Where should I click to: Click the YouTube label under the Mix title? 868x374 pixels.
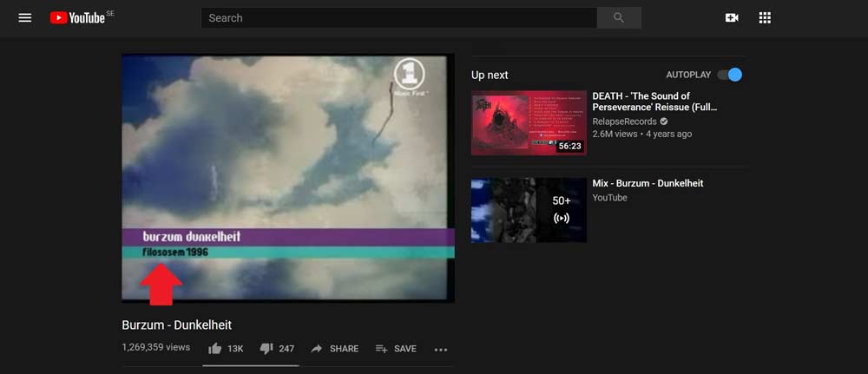[x=609, y=198]
